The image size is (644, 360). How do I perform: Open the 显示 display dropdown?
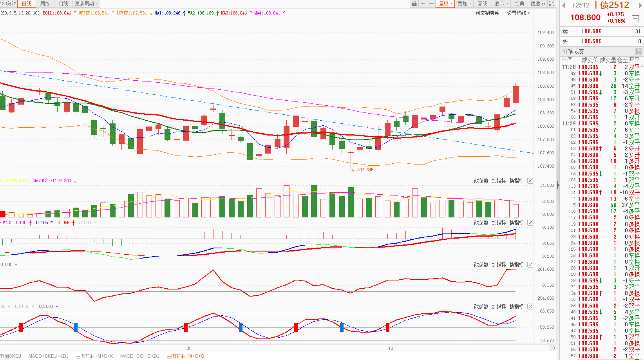click(x=501, y=4)
